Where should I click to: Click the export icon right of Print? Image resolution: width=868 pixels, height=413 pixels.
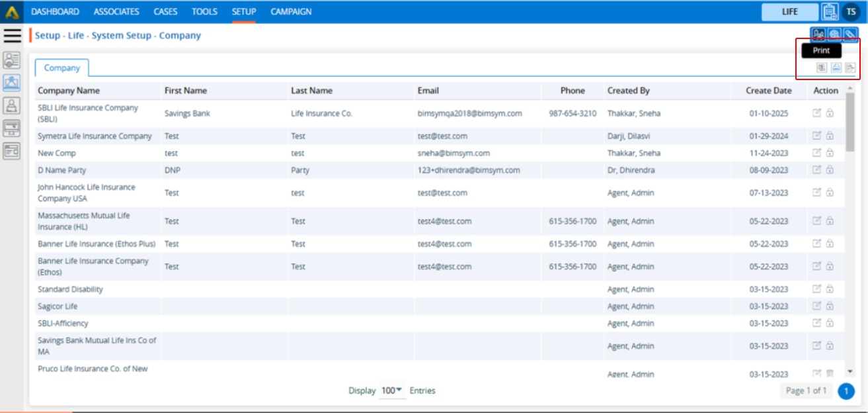pos(850,68)
